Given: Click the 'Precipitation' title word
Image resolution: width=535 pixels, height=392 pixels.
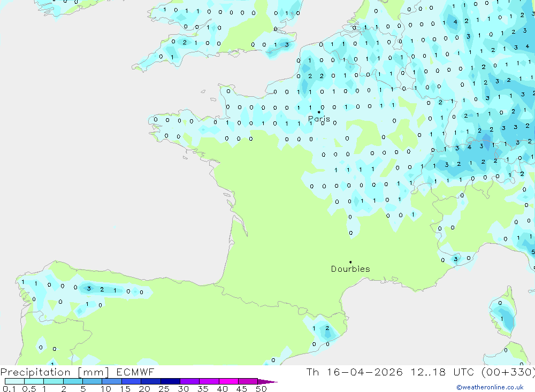Looking at the screenshot, I should click(x=35, y=372).
